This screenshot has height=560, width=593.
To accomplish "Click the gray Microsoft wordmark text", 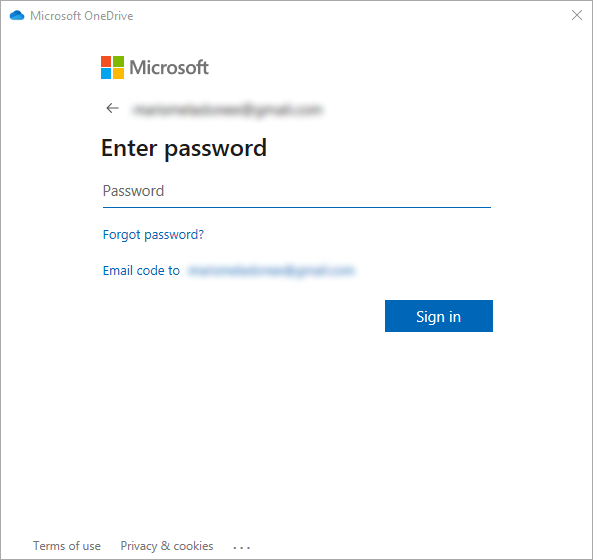I will pos(169,68).
